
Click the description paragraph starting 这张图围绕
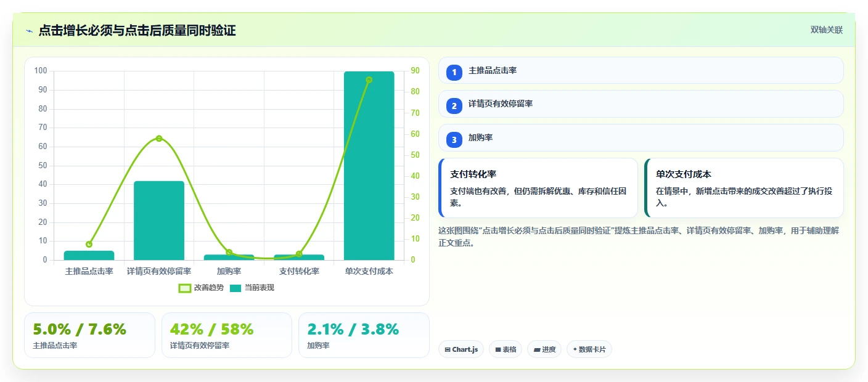639,237
